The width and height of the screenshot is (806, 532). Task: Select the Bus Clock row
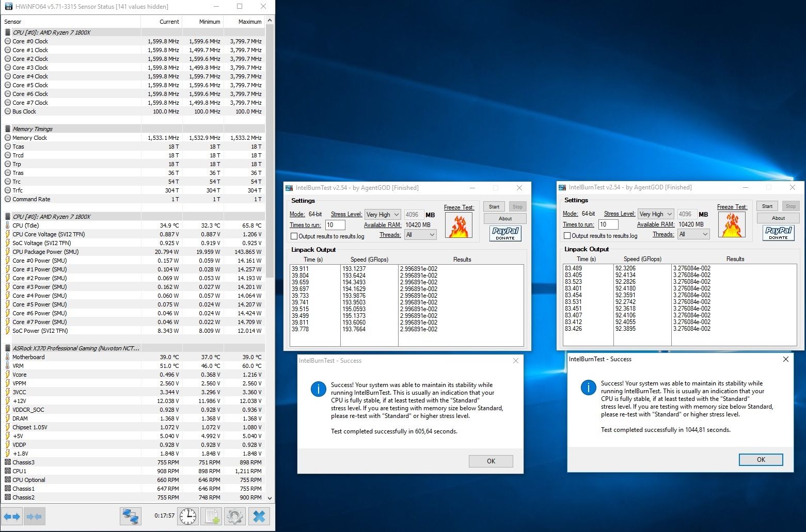pos(133,111)
